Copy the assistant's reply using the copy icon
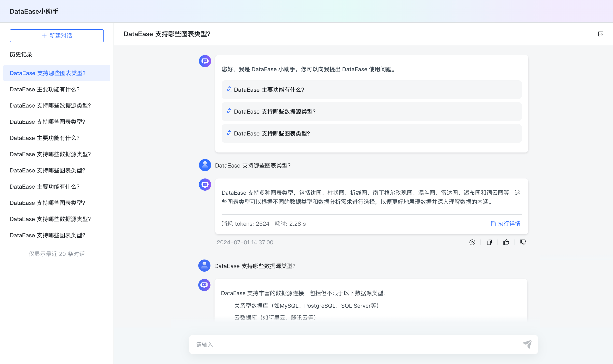Image resolution: width=613 pixels, height=364 pixels. pyautogui.click(x=489, y=242)
